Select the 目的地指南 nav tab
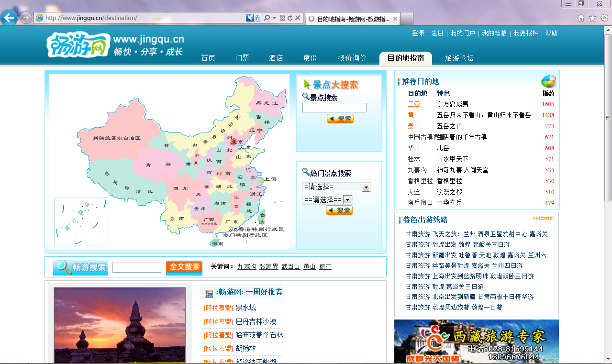The height and width of the screenshot is (364, 612). tap(406, 58)
